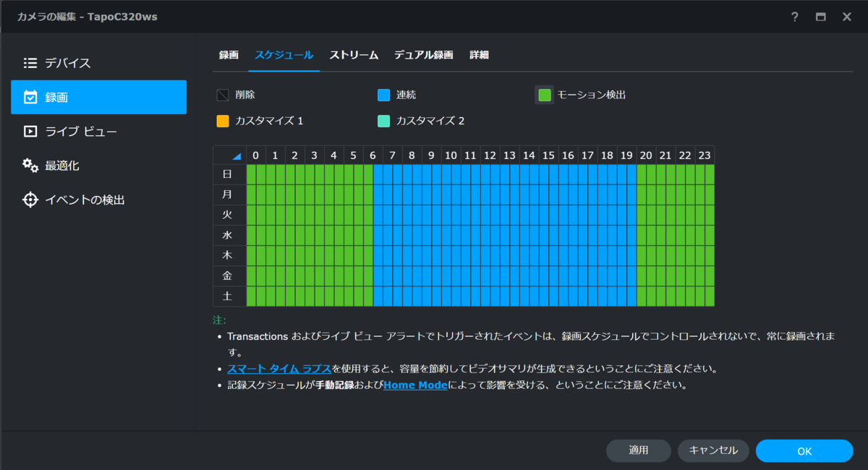This screenshot has height=470, width=868.
Task: Open ライブ ビュー settings in sidebar
Action: [x=98, y=131]
